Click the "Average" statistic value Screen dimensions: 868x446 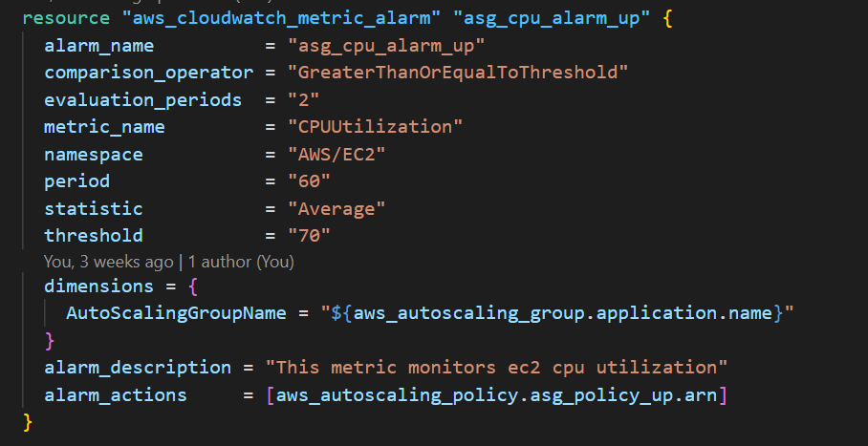(337, 208)
